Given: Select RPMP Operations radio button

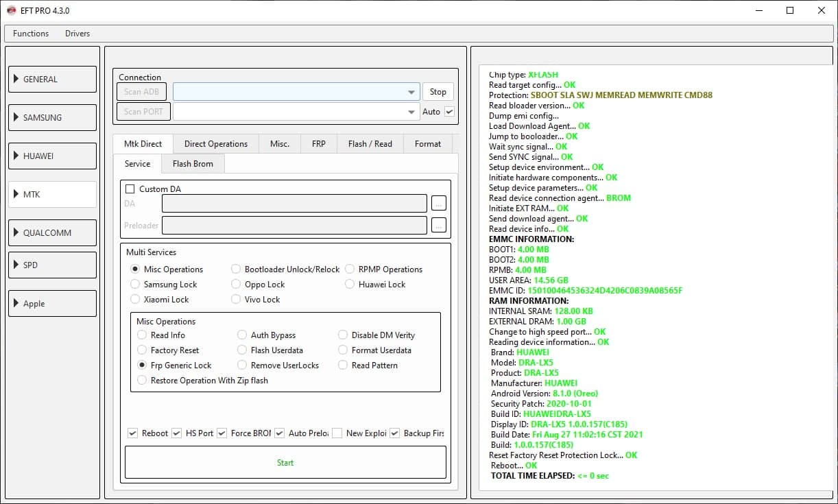Looking at the screenshot, I should 350,269.
